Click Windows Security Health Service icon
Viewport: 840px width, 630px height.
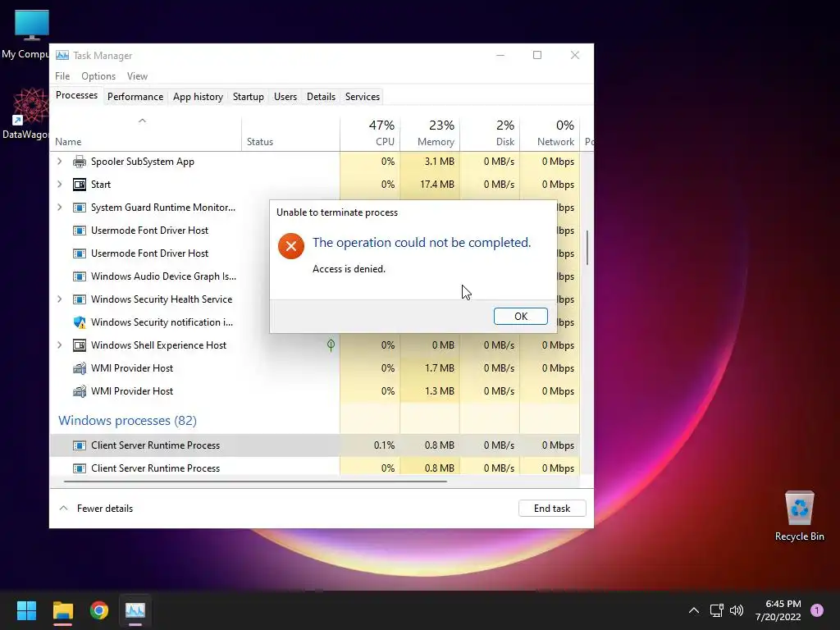point(80,299)
